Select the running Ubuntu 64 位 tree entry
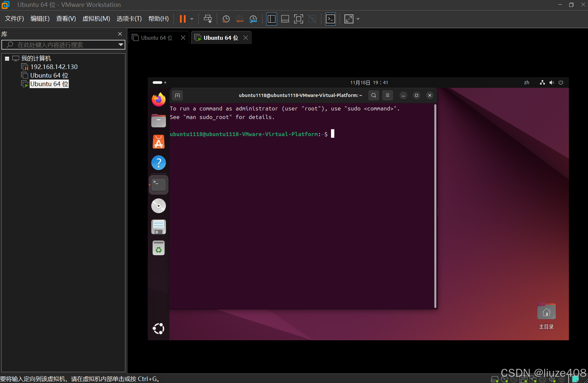This screenshot has width=588, height=383. (49, 84)
